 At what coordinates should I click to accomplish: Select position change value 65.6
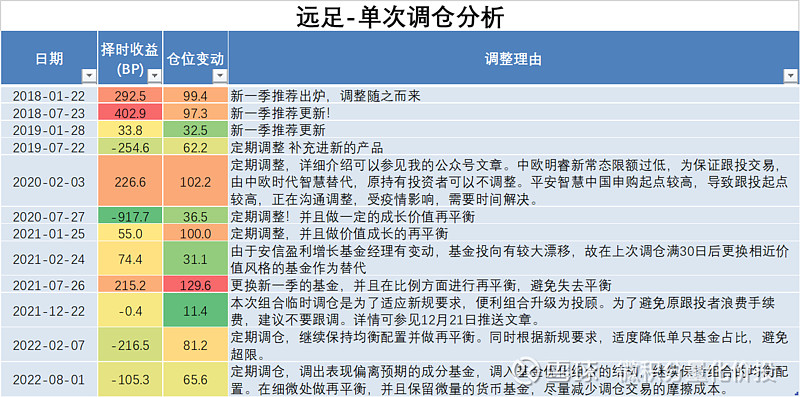[x=195, y=380]
